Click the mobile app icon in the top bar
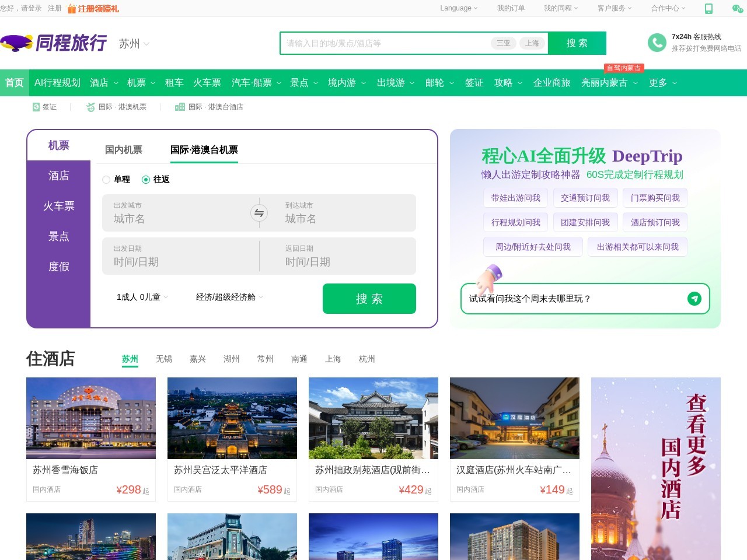Image resolution: width=747 pixels, height=560 pixels. point(708,9)
